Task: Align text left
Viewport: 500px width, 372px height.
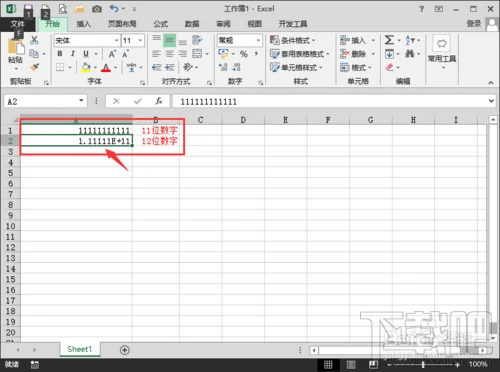Action: pos(156,54)
